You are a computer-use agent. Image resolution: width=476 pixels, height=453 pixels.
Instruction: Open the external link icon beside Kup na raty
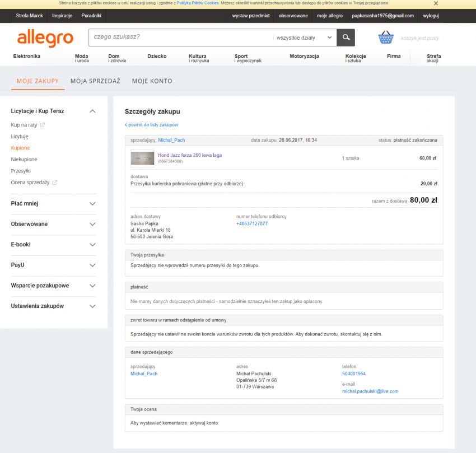[x=43, y=125]
